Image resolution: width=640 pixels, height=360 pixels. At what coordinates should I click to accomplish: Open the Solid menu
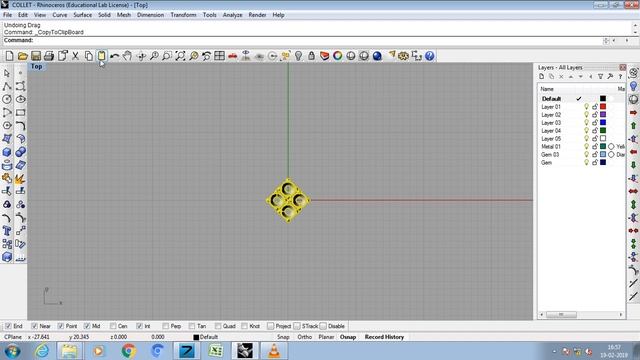point(104,15)
